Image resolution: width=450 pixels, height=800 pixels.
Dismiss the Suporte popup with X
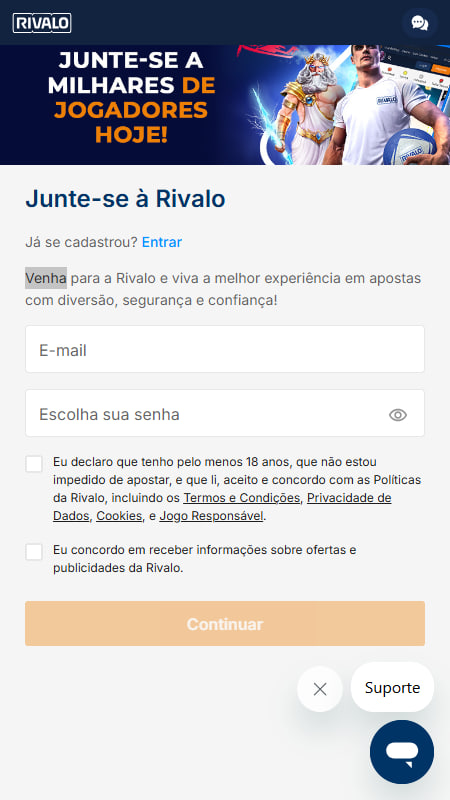[x=320, y=689]
